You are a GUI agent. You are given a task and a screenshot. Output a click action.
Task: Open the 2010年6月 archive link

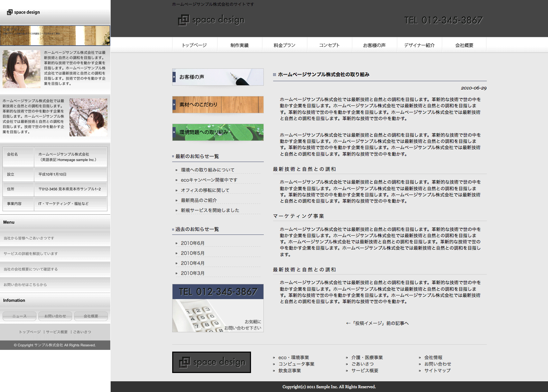click(x=193, y=243)
